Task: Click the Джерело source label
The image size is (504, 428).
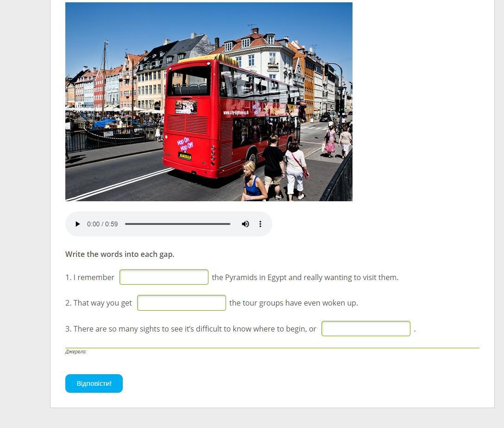Action: pyautogui.click(x=76, y=352)
